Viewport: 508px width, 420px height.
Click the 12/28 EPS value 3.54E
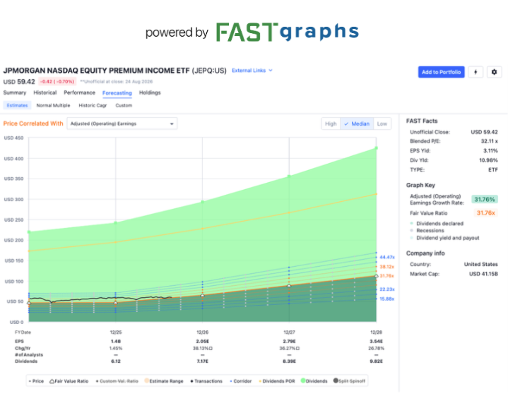pos(376,342)
